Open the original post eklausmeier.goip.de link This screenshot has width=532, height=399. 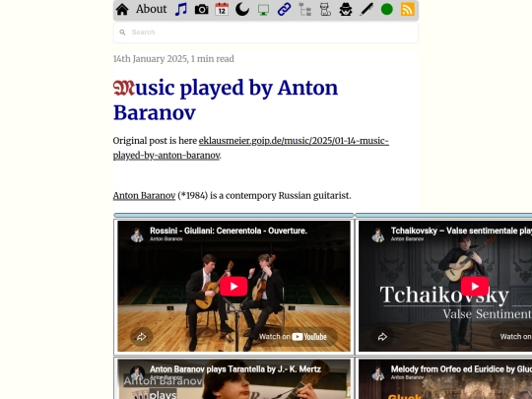point(251,148)
